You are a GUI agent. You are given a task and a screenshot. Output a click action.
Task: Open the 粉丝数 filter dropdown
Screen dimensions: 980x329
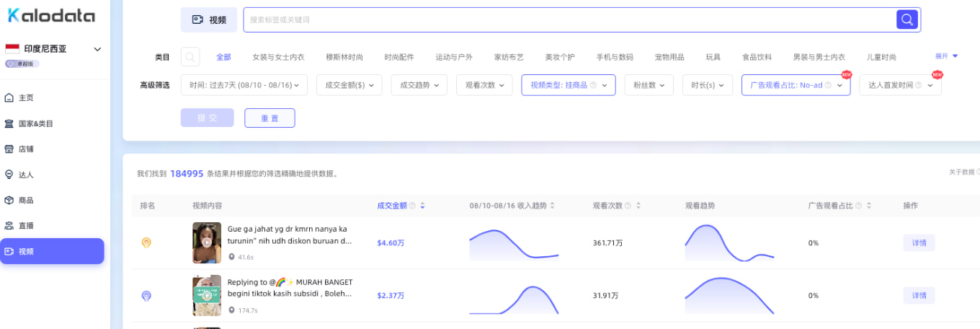tap(649, 85)
